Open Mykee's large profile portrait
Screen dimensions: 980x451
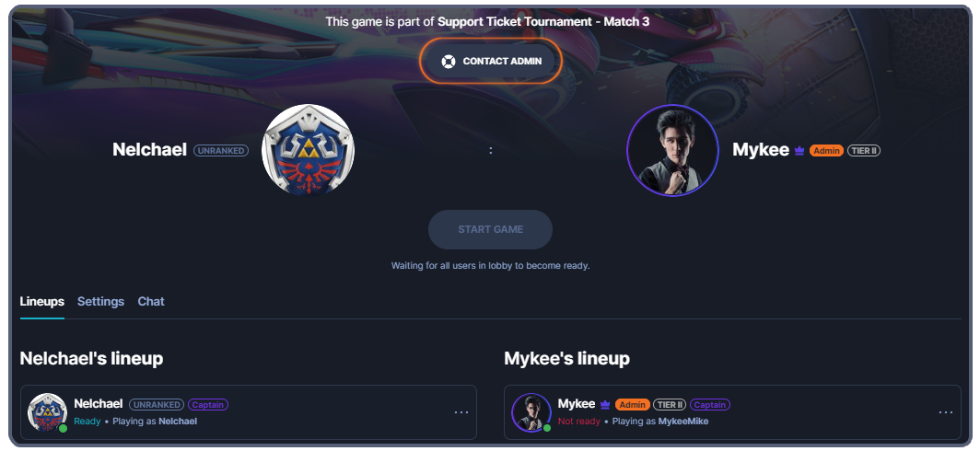tap(672, 151)
